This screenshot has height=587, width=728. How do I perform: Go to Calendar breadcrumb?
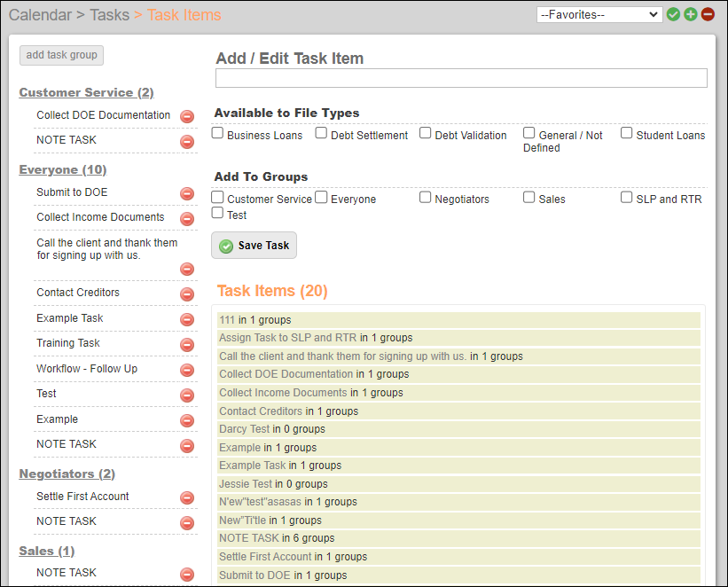pos(40,15)
